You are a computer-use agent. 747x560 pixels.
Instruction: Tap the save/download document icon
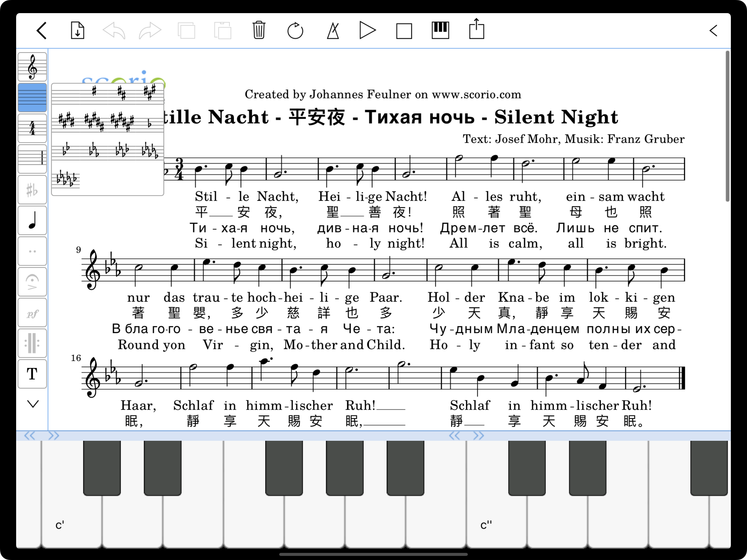77,31
